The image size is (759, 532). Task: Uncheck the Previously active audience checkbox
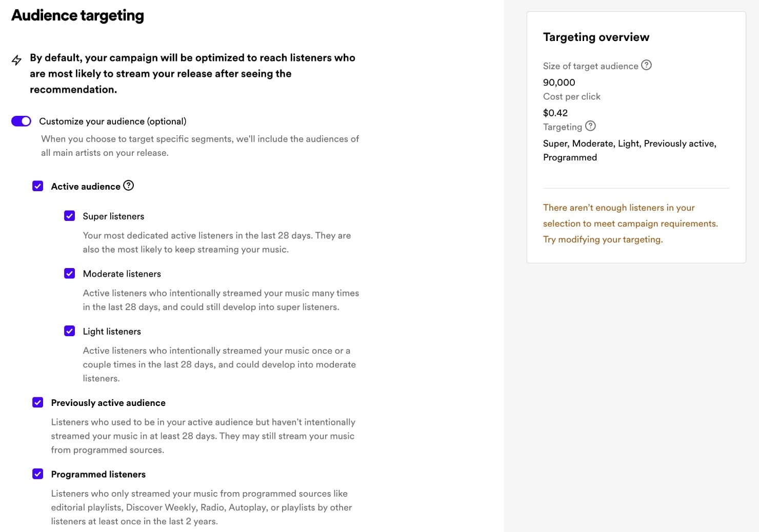38,402
